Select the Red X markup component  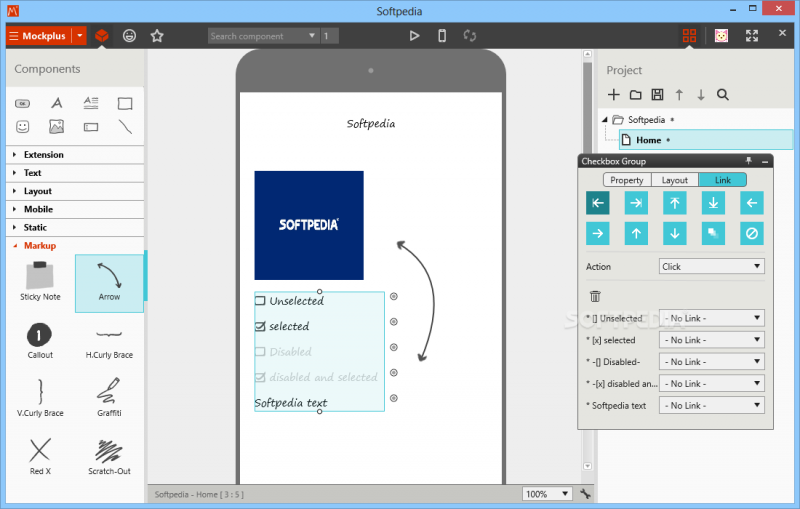(40, 457)
